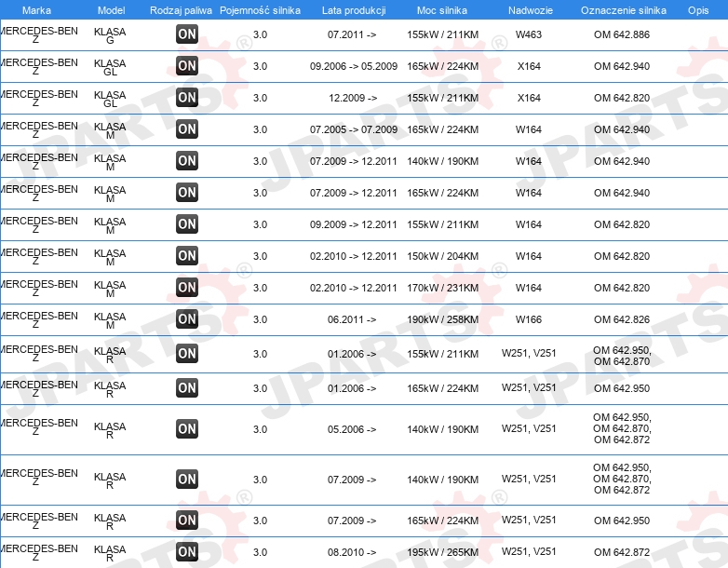Select ON fuel icon in the 08.2010 -> row

(x=187, y=551)
